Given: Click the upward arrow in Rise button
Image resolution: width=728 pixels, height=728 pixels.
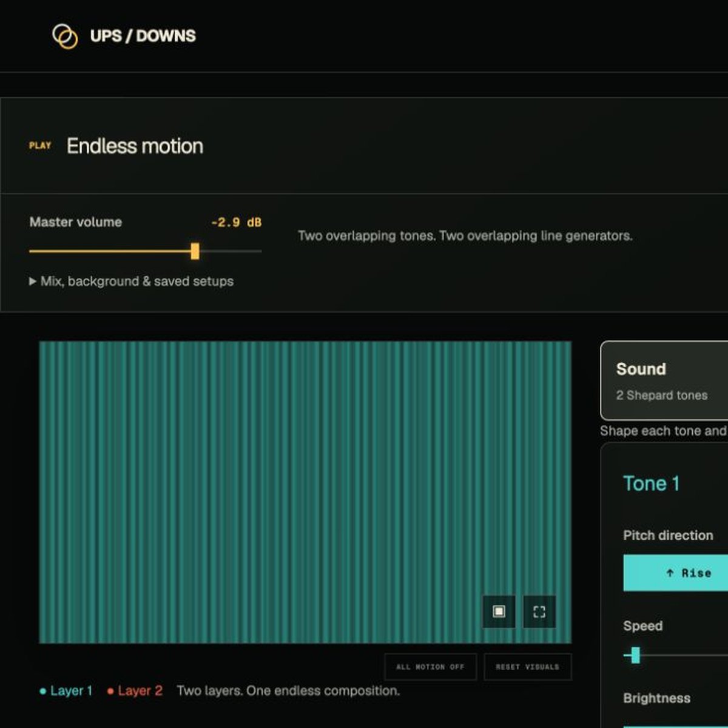Looking at the screenshot, I should pos(670,573).
